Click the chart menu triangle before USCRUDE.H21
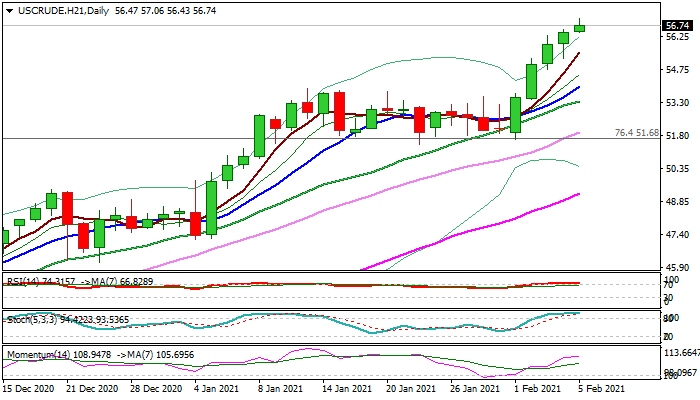Image resolution: width=700 pixels, height=400 pixels. point(7,9)
